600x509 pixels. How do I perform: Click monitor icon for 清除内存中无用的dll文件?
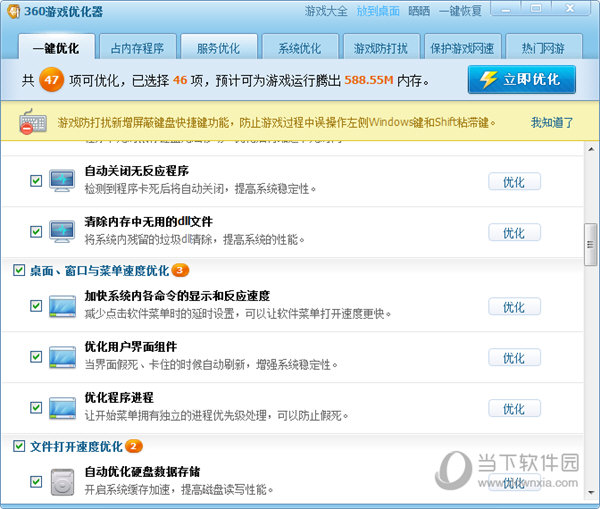coord(62,232)
